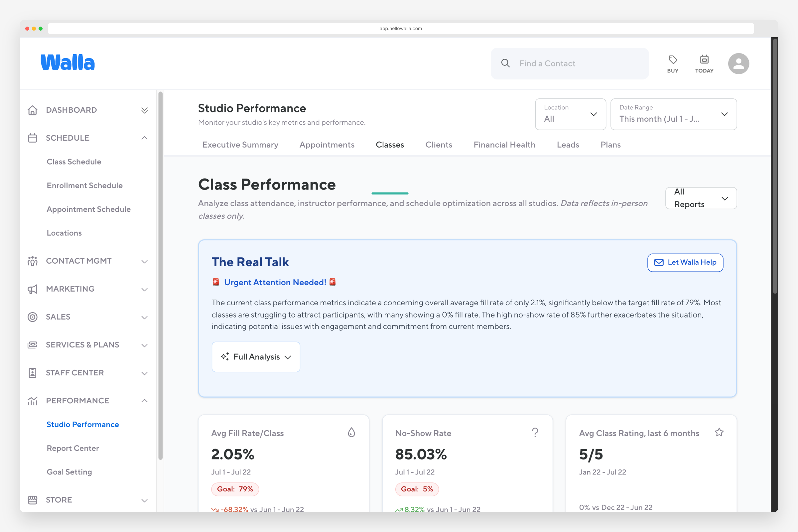Open the user profile avatar
This screenshot has width=798, height=532.
tap(738, 64)
